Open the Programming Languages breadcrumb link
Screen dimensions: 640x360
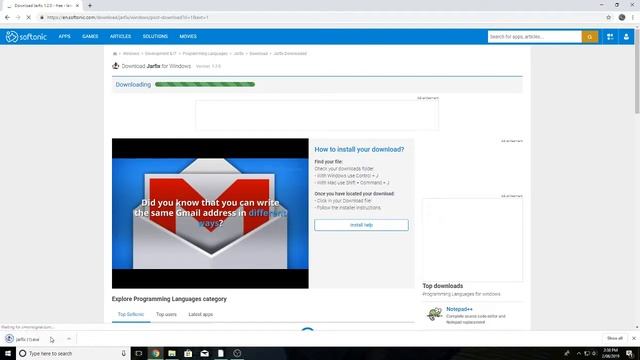click(x=205, y=53)
